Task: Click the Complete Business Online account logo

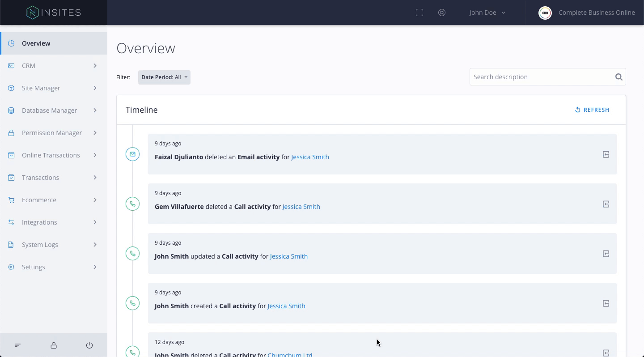Action: coord(545,13)
